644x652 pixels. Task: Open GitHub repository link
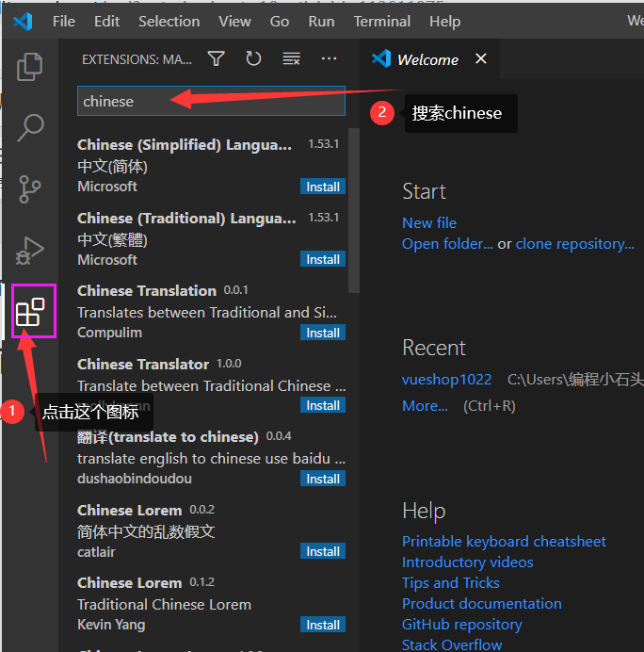point(462,625)
